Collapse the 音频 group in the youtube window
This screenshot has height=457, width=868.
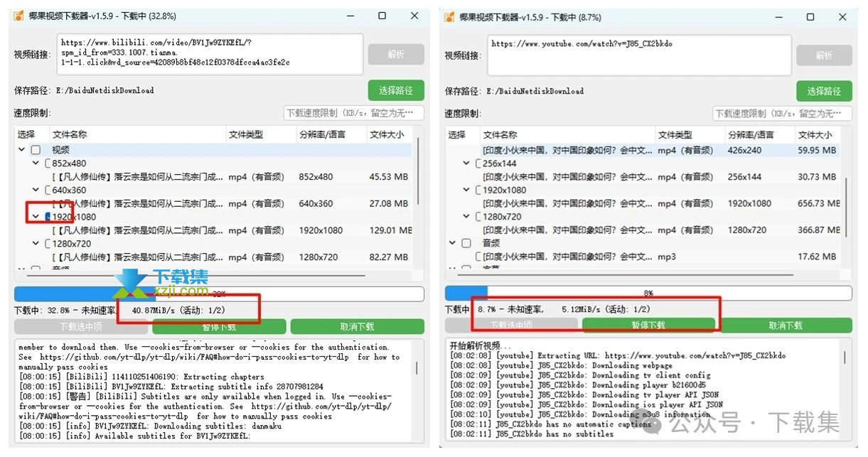tap(452, 243)
